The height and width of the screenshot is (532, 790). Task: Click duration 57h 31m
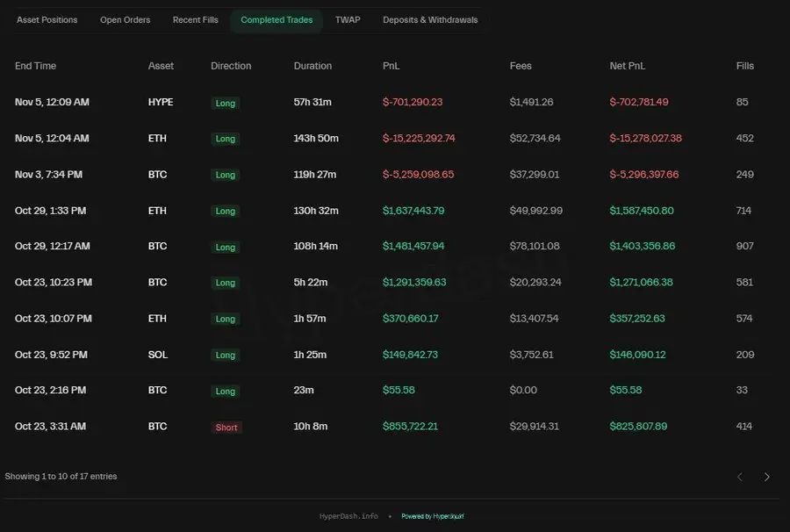(312, 102)
